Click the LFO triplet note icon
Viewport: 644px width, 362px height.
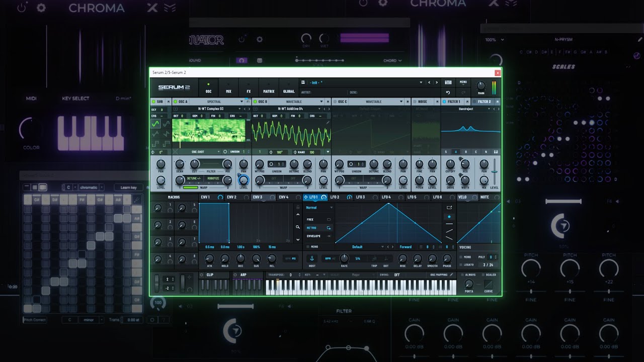(x=374, y=258)
